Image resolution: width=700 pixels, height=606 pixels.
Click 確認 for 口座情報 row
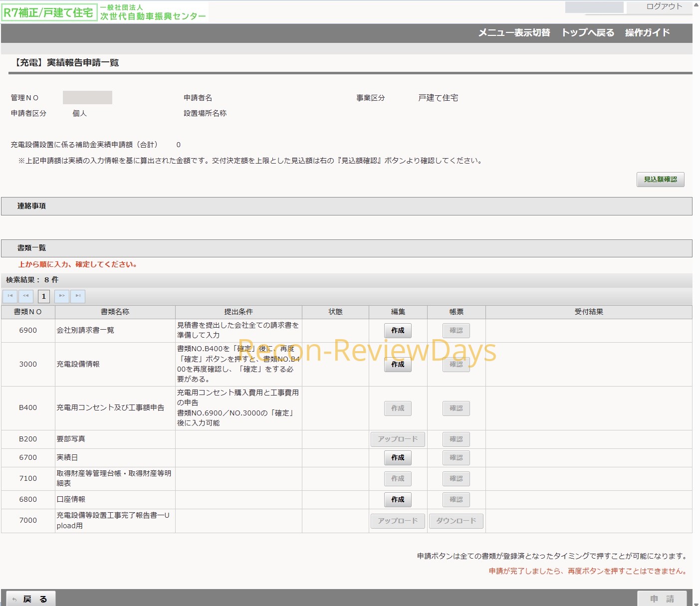(x=456, y=500)
